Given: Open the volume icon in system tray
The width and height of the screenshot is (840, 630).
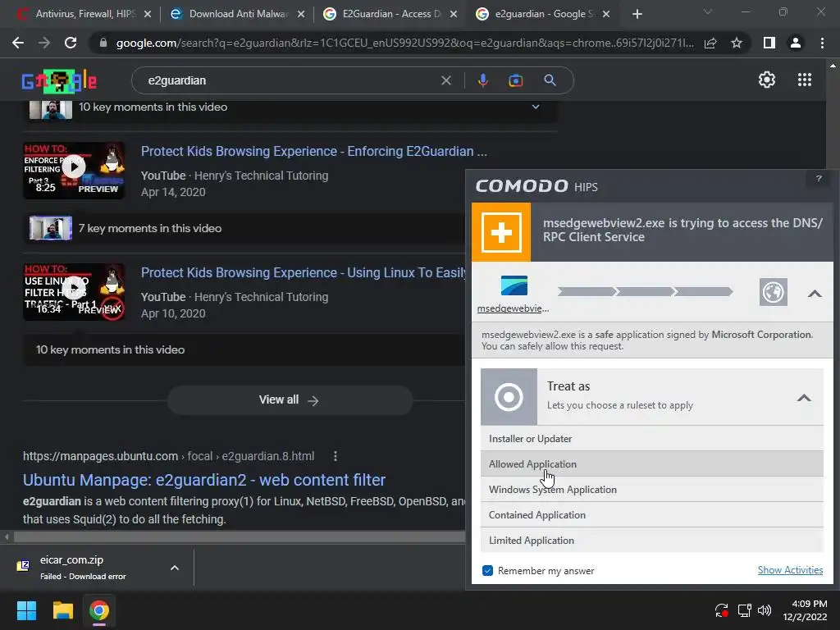Looking at the screenshot, I should click(765, 610).
